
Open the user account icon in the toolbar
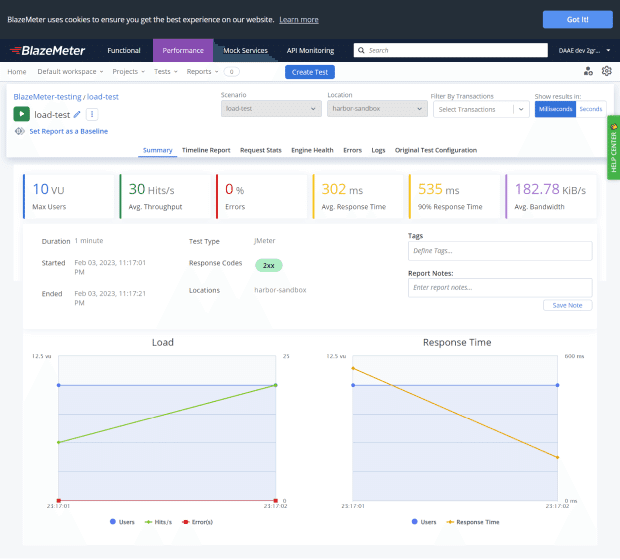coord(588,72)
